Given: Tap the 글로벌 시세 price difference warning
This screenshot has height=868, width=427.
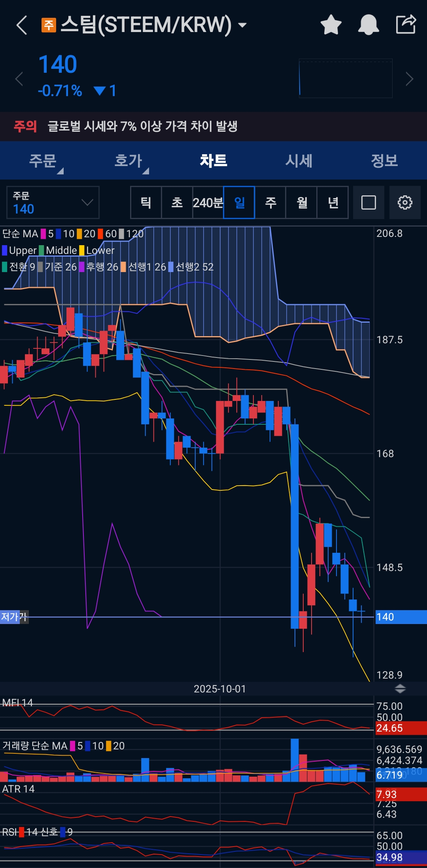Looking at the screenshot, I should [x=142, y=127].
